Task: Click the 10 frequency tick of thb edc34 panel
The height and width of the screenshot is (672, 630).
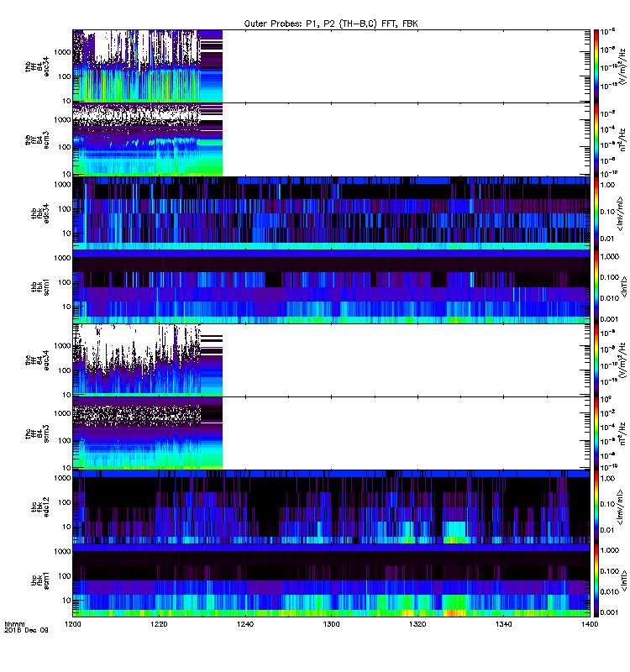Action: point(66,234)
